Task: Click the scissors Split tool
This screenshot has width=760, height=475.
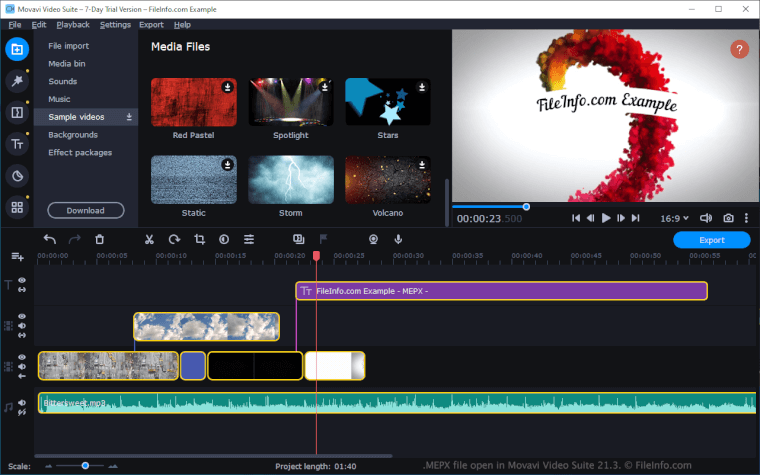Action: 149,239
